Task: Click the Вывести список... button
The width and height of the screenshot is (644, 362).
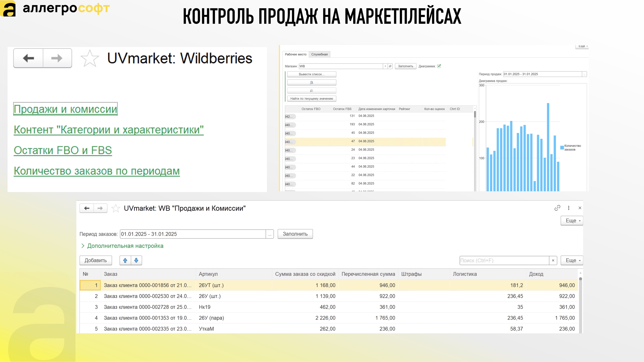Action: click(312, 74)
